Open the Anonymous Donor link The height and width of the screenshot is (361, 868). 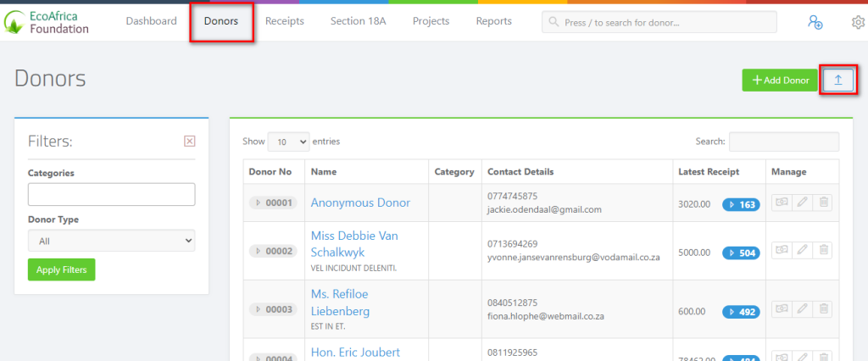(360, 203)
